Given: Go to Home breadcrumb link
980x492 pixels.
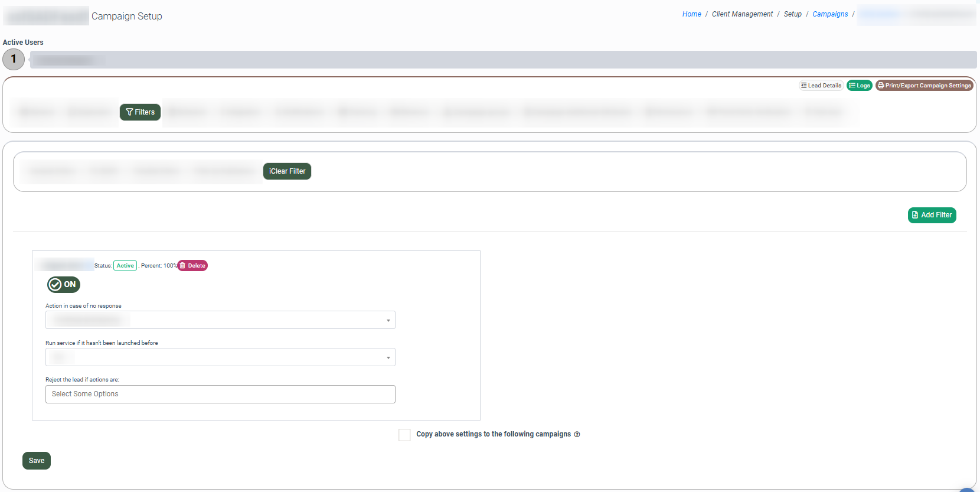Looking at the screenshot, I should tap(691, 14).
